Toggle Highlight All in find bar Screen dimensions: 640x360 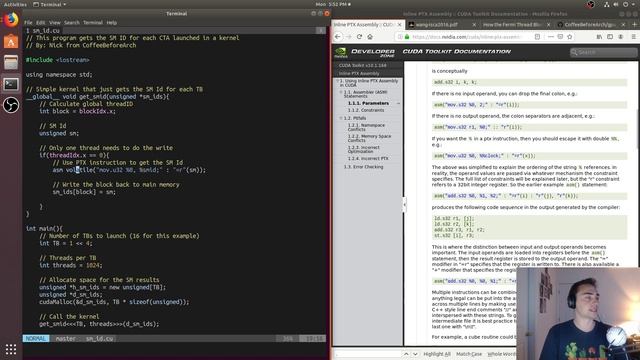[x=437, y=354]
